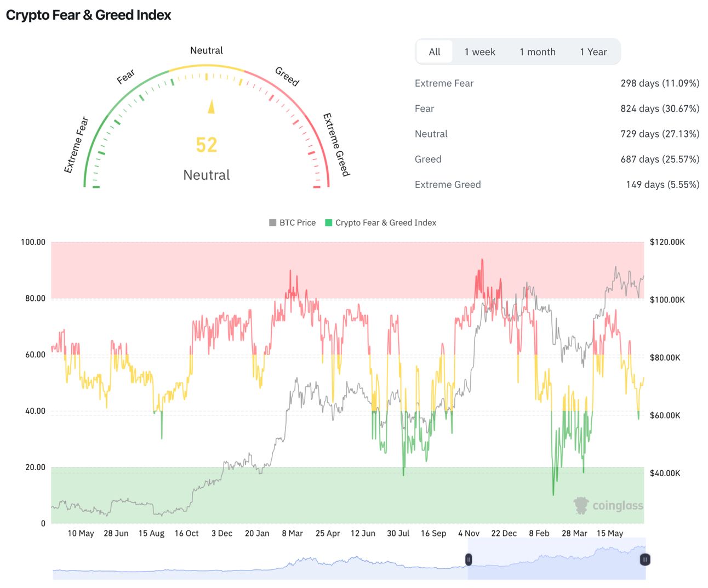
Task: Select the All time range tab
Action: tap(435, 52)
